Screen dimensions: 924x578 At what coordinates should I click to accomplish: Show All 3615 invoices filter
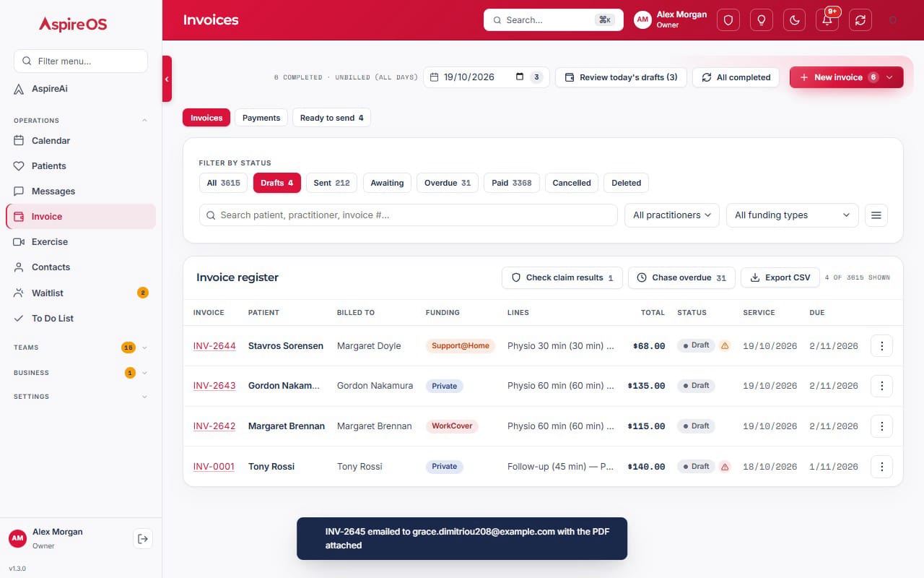pyautogui.click(x=224, y=183)
